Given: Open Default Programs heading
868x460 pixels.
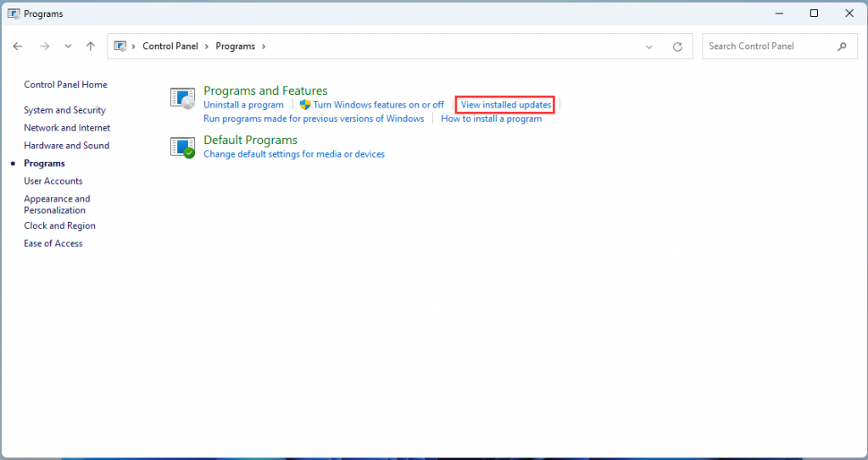Looking at the screenshot, I should point(251,140).
